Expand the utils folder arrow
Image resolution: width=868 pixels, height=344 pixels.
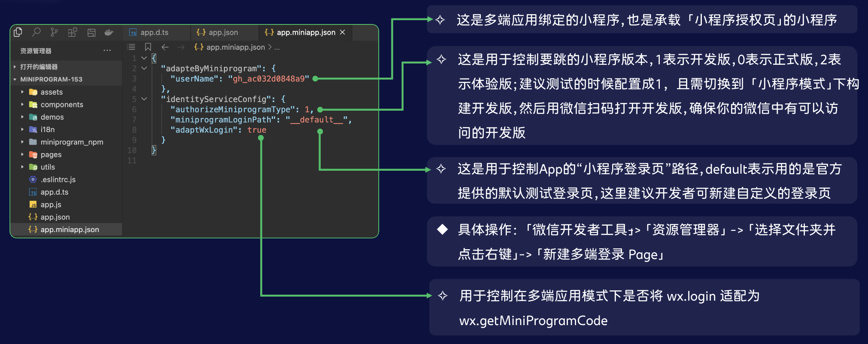[22, 167]
